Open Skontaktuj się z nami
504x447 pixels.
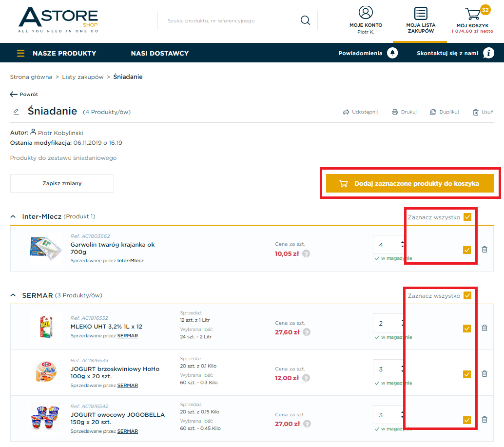(447, 53)
